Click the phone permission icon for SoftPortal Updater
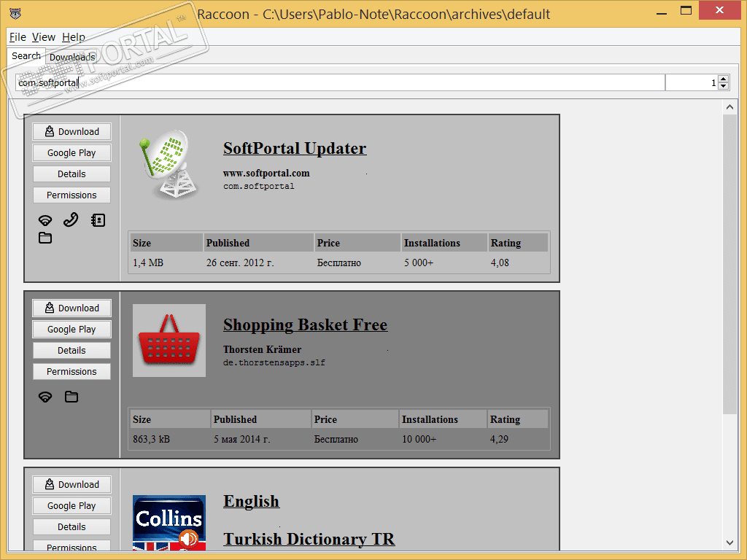This screenshot has height=560, width=747. tap(71, 219)
